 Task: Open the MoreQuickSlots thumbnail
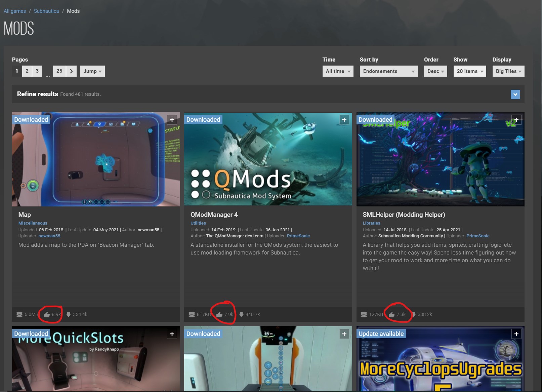coord(96,359)
